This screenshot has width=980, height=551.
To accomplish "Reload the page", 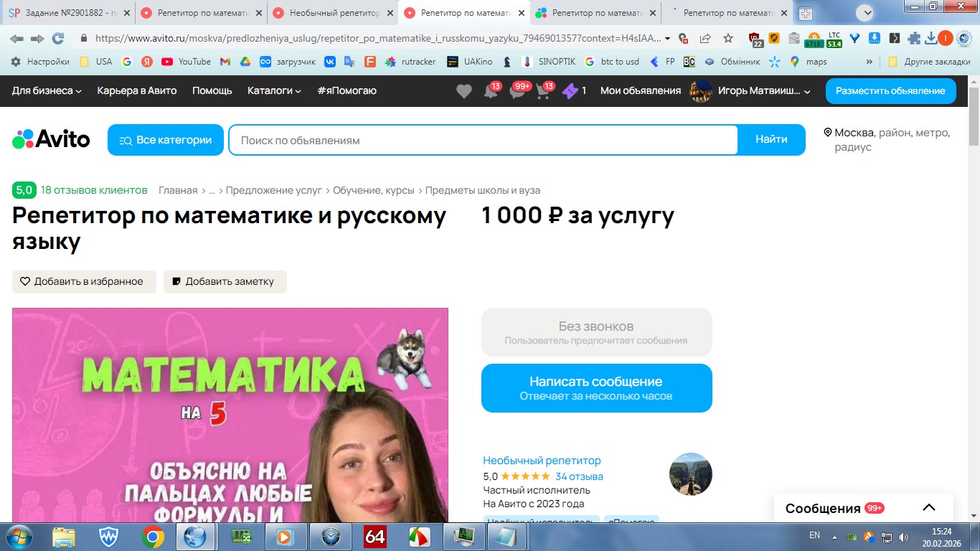I will pyautogui.click(x=58, y=39).
